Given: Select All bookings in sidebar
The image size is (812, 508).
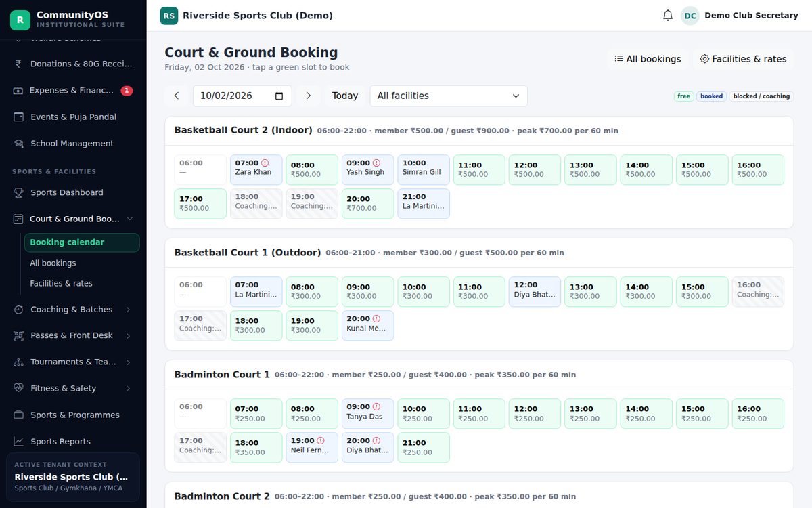Looking at the screenshot, I should click(x=82, y=263).
